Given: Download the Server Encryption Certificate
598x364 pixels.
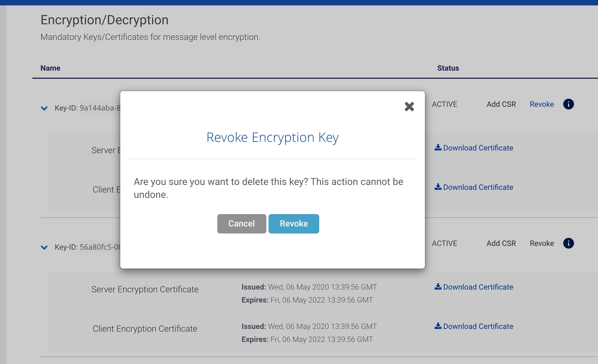Looking at the screenshot, I should 478,287.
